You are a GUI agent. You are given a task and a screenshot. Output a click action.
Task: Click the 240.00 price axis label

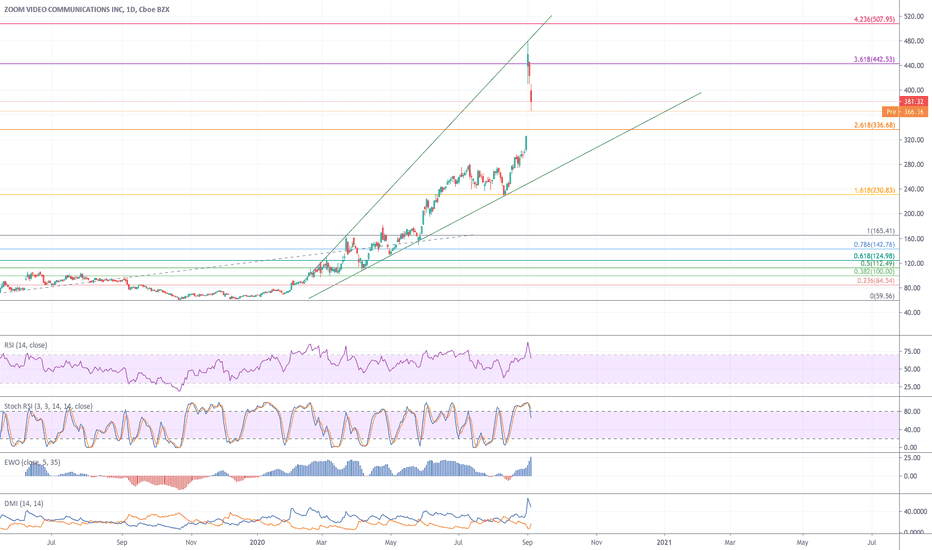click(914, 189)
